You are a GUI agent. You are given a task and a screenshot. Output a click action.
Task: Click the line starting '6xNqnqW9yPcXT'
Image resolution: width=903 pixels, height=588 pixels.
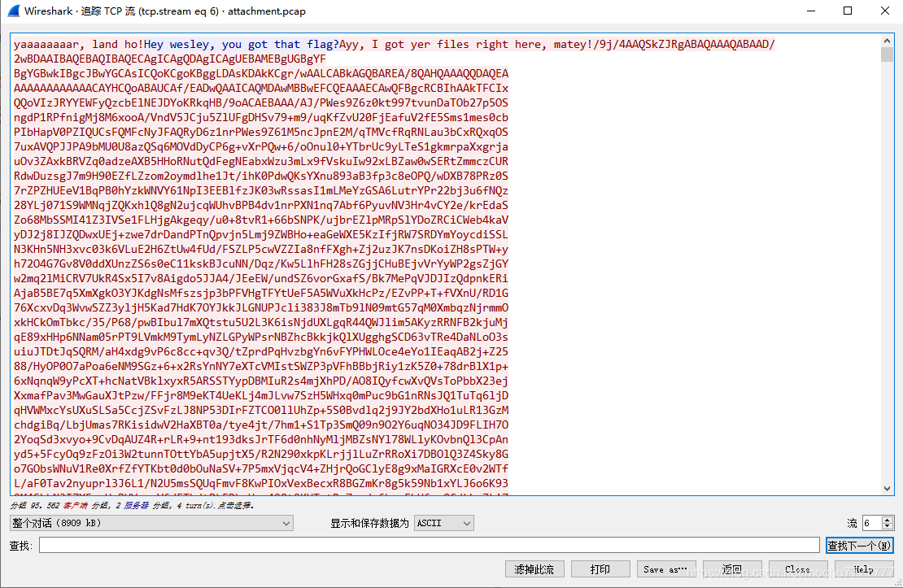(x=261, y=381)
